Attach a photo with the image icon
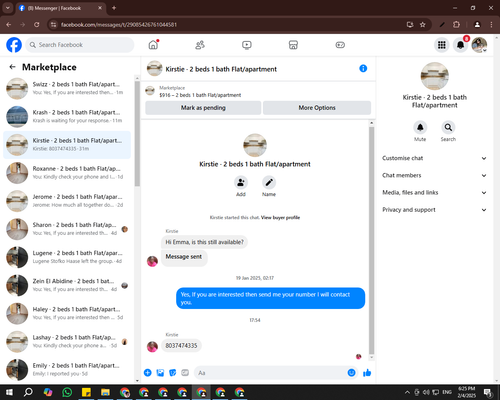 (160, 373)
